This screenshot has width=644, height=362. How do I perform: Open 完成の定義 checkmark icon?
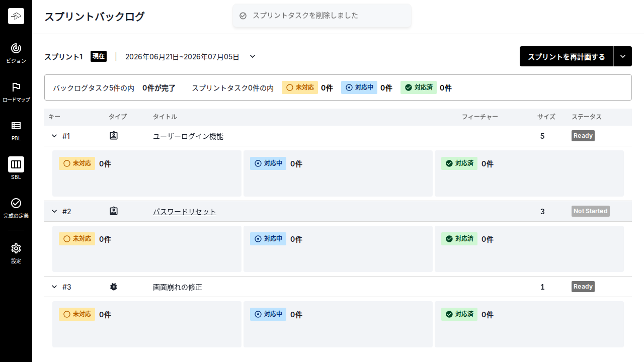tap(16, 203)
